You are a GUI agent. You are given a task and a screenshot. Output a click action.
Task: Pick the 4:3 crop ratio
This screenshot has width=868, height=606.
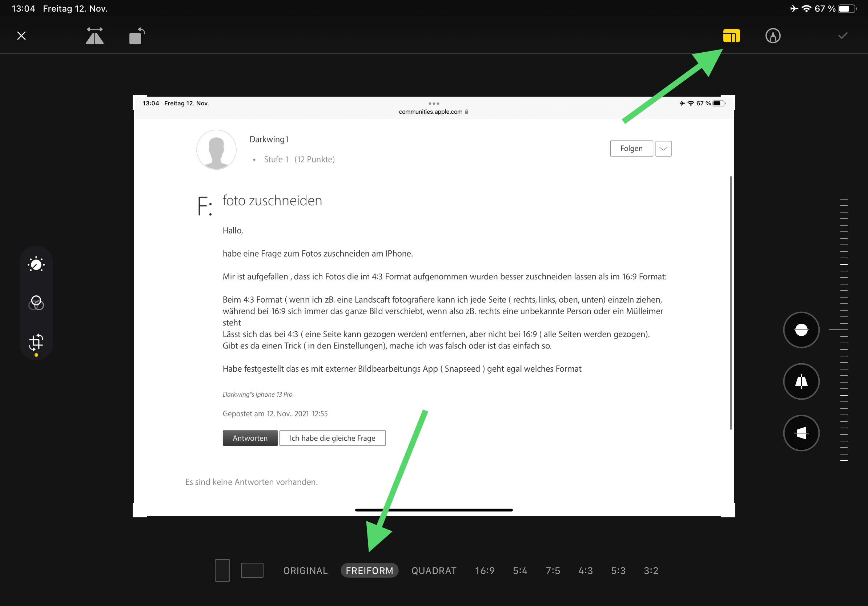585,570
